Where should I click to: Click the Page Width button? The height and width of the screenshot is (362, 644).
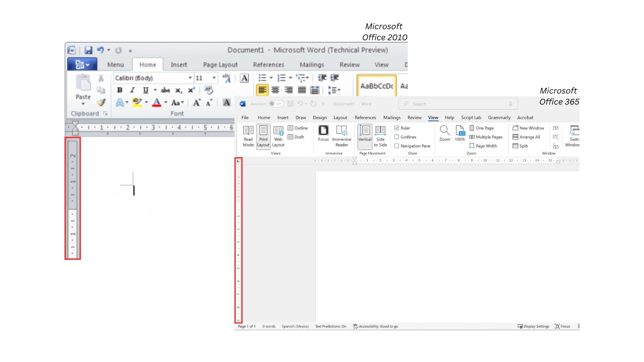click(483, 146)
